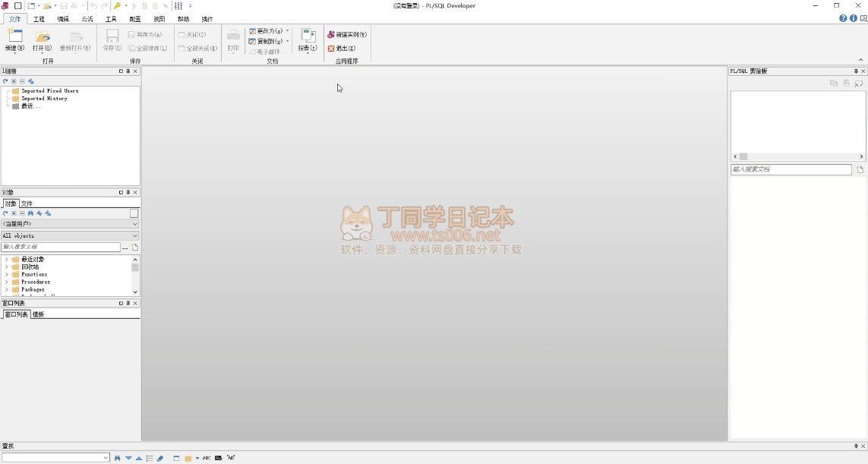Click the help question mark icon at top right
Screen dimensions: 868x464
(x=843, y=18)
